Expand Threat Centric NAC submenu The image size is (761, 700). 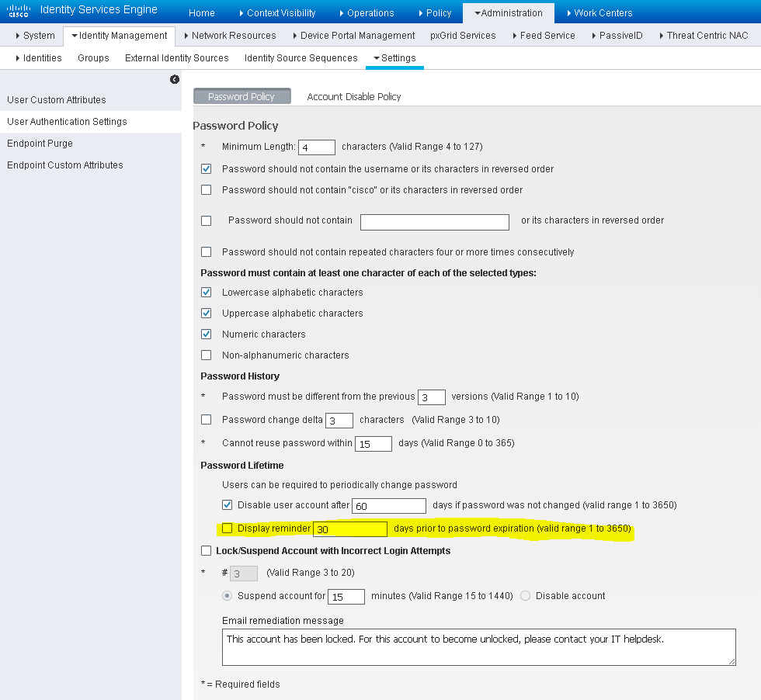pyautogui.click(x=704, y=36)
